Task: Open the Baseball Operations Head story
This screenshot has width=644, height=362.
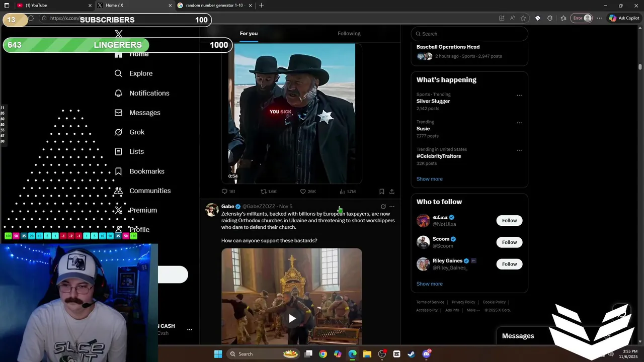Action: [448, 47]
